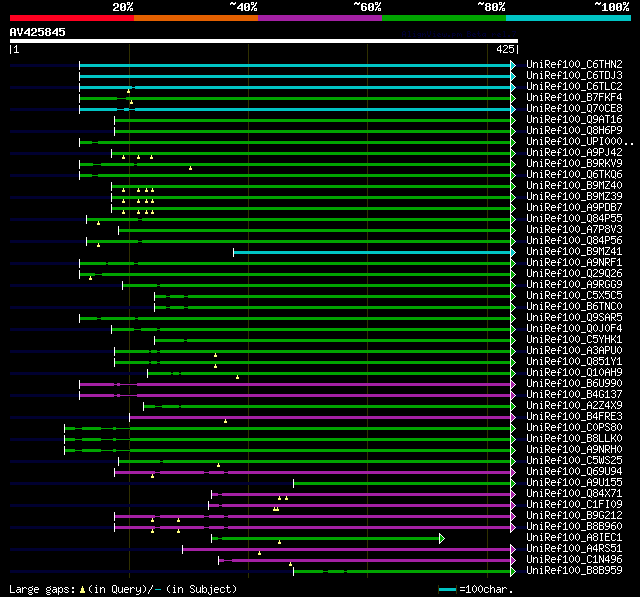Click the white AV425845 query bar

[264, 41]
